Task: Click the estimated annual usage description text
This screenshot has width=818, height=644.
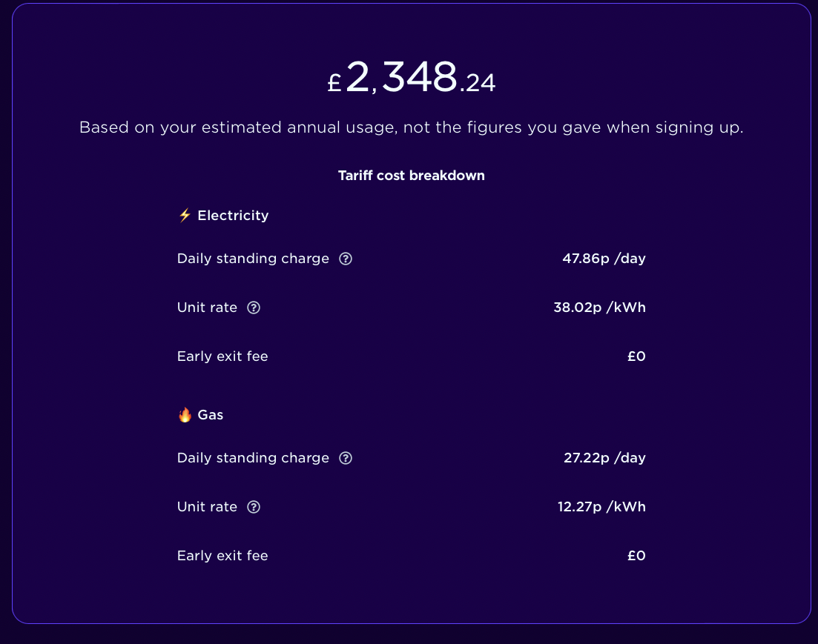Action: [411, 127]
